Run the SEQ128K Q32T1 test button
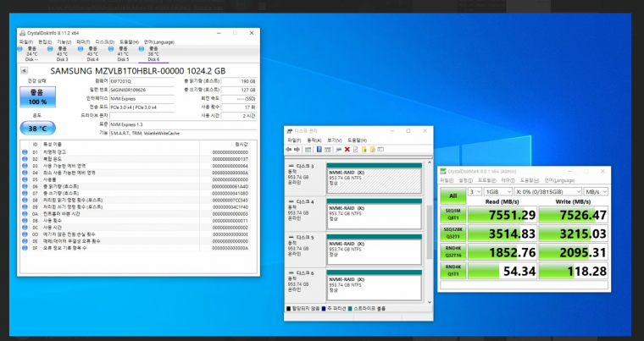The image size is (644, 341). pyautogui.click(x=453, y=233)
